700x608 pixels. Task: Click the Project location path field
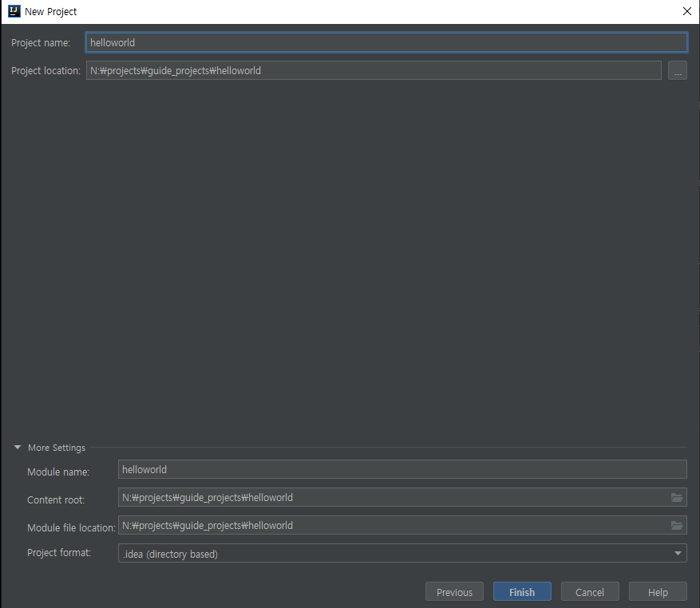pos(374,70)
